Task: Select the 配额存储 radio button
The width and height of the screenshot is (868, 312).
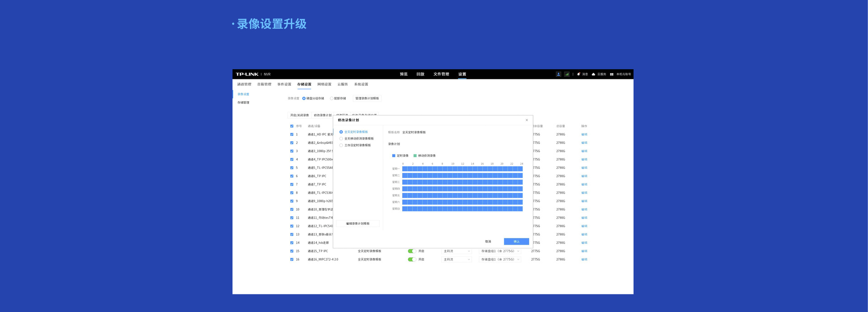Action: (331, 98)
